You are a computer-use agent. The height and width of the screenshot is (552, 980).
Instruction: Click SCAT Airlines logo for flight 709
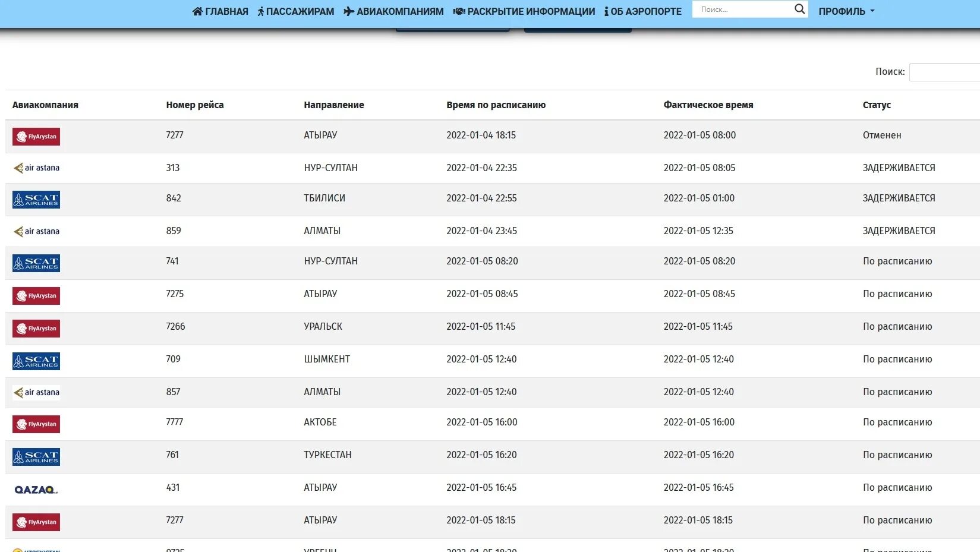[36, 361]
